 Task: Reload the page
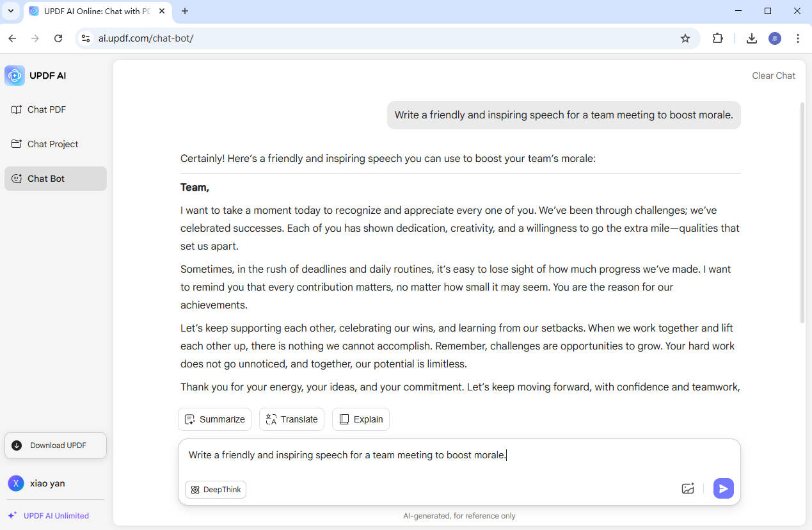tap(58, 38)
